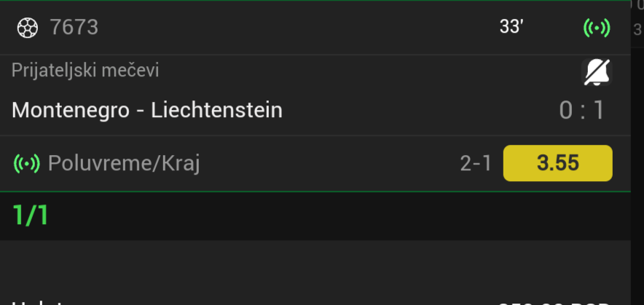Click the dark strip right of the betslip
The image size is (644, 305).
coord(637,146)
